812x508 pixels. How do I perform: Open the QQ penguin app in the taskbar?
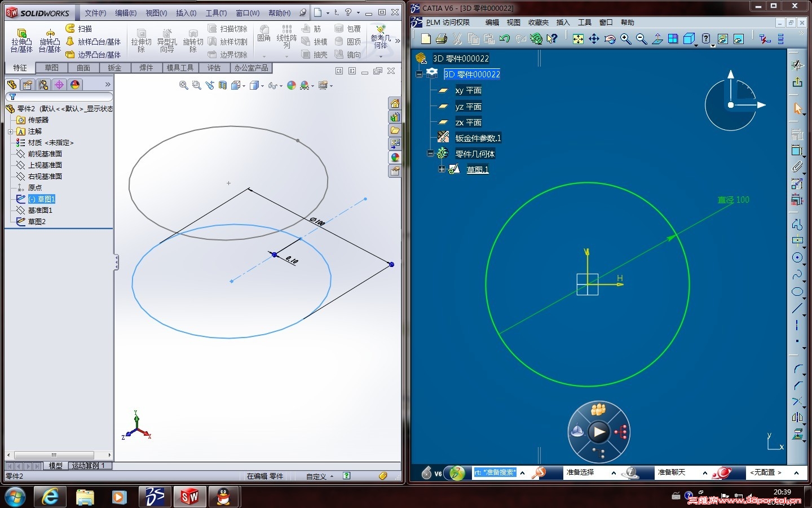[223, 497]
